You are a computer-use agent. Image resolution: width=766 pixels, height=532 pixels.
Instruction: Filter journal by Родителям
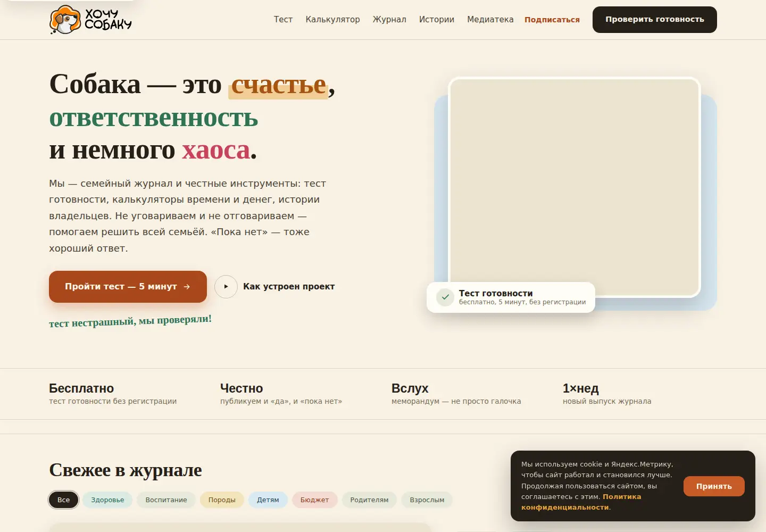pyautogui.click(x=369, y=500)
